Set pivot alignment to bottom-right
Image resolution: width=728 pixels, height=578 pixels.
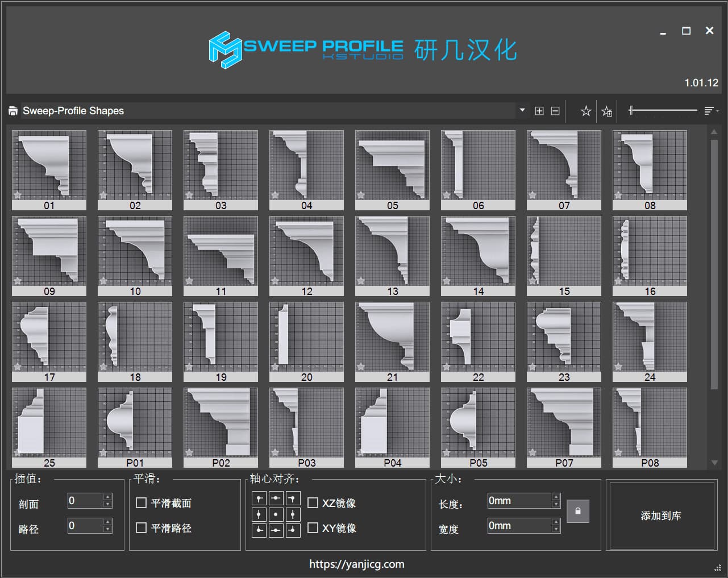[293, 531]
